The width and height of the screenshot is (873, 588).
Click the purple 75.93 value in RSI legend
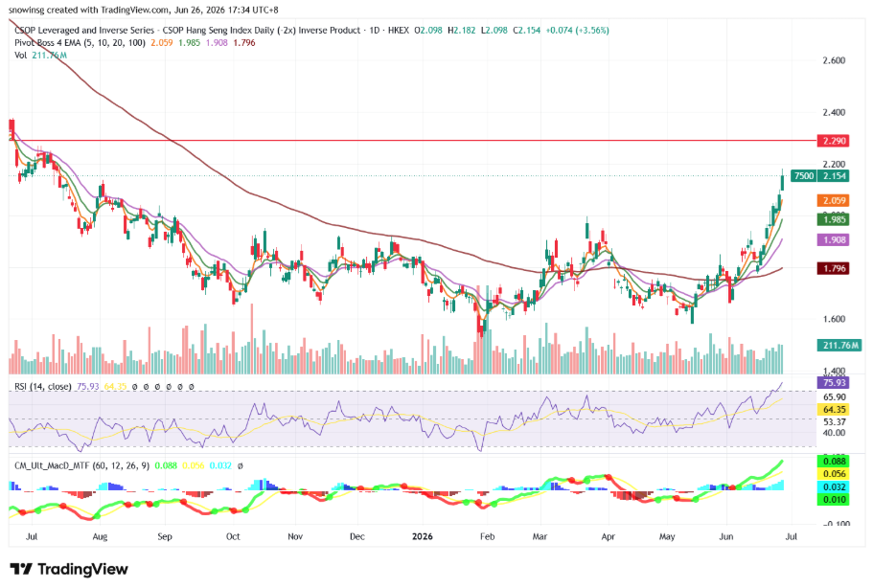[x=87, y=386]
